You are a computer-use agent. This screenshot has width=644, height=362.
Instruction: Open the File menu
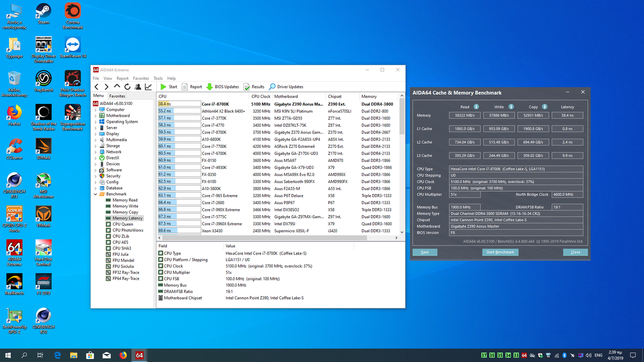coord(96,78)
